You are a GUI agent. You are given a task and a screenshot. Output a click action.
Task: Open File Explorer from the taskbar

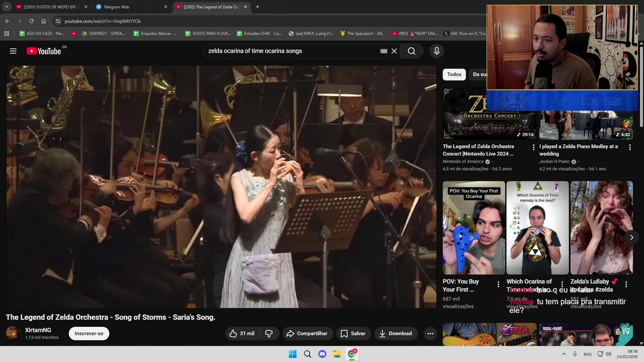[337, 354]
